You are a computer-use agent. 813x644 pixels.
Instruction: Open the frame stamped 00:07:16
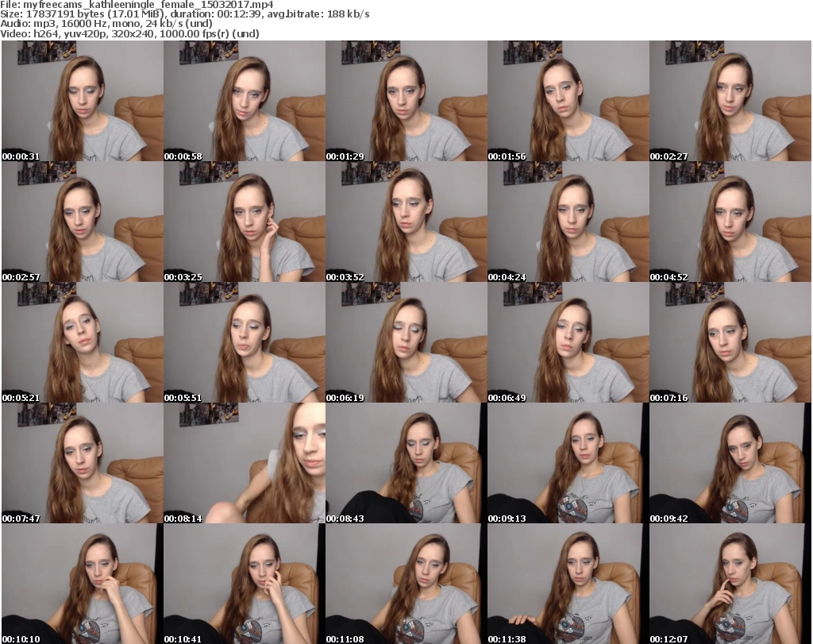click(x=730, y=343)
